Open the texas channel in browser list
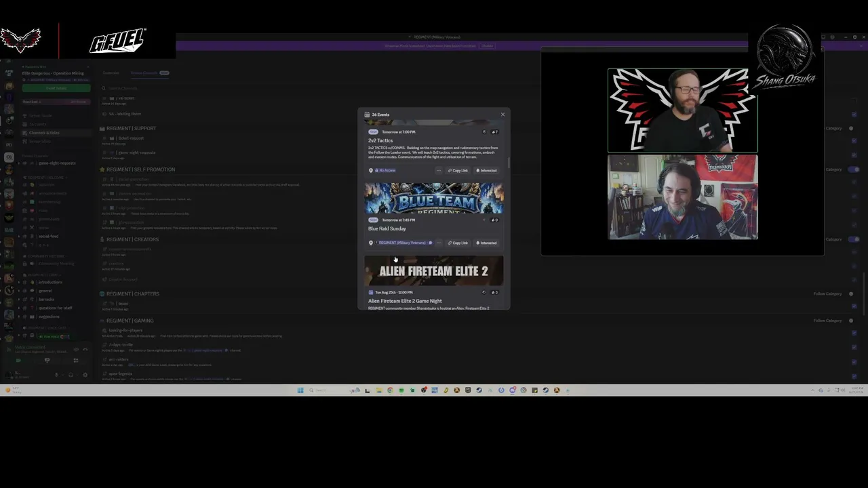The image size is (868, 488). tap(123, 304)
